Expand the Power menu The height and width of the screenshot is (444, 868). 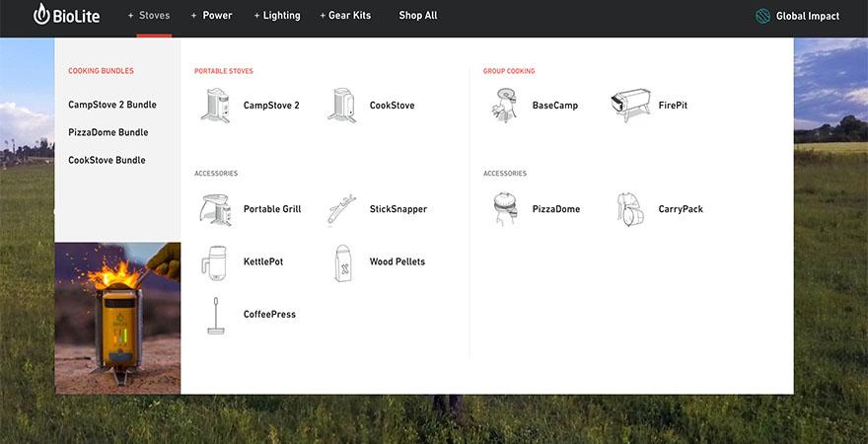coord(211,16)
